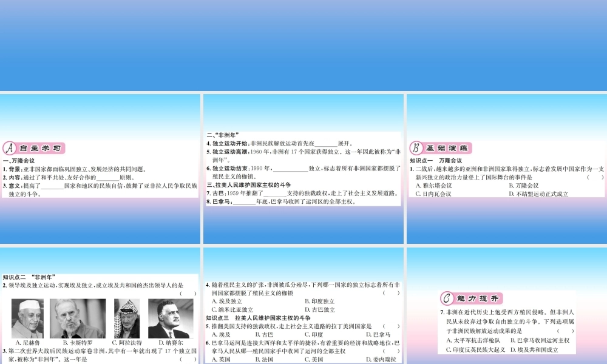The height and width of the screenshot is (364, 607).
Task: Select line 7 古巴 1959年
Action: click(x=303, y=193)
